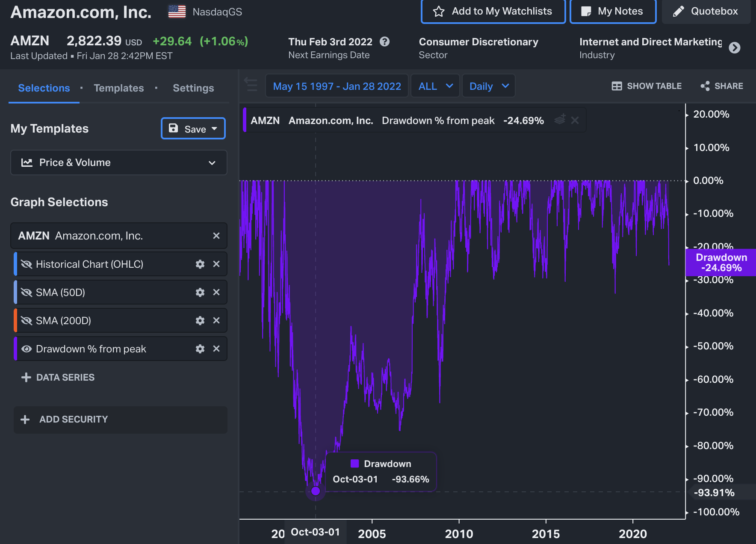
Task: Open settings gear for SMA (50D)
Action: (200, 293)
